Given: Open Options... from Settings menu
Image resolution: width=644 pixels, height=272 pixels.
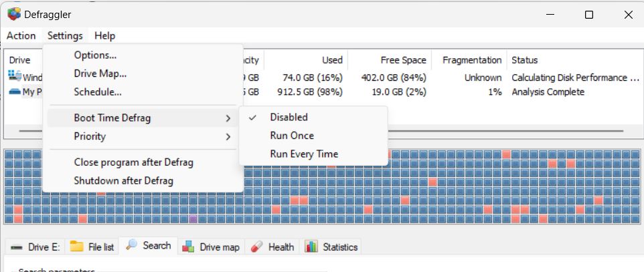Looking at the screenshot, I should pyautogui.click(x=95, y=55).
